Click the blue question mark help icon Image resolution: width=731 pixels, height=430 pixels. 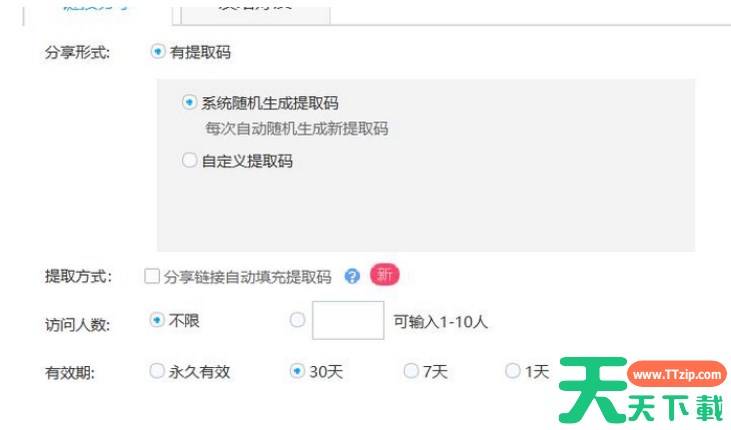[352, 276]
